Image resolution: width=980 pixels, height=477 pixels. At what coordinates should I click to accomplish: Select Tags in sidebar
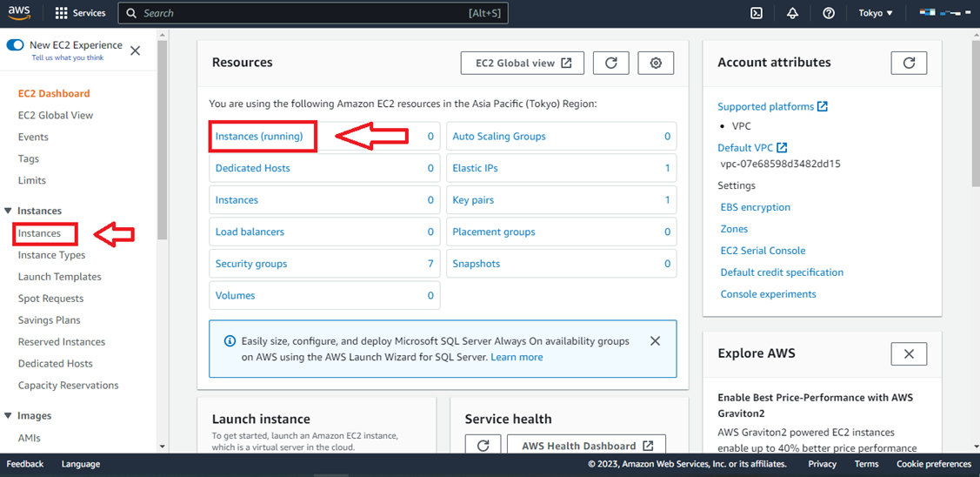29,158
